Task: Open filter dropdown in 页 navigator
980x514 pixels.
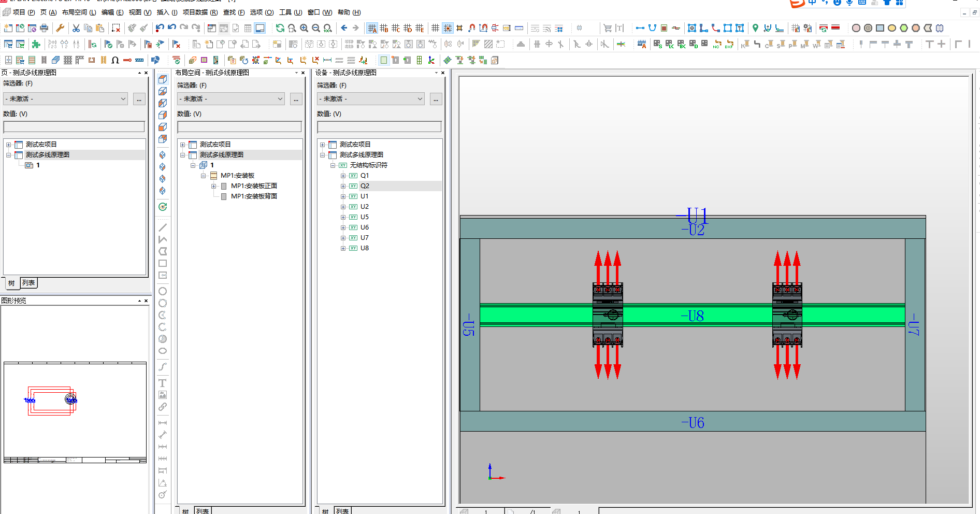Action: (123, 98)
